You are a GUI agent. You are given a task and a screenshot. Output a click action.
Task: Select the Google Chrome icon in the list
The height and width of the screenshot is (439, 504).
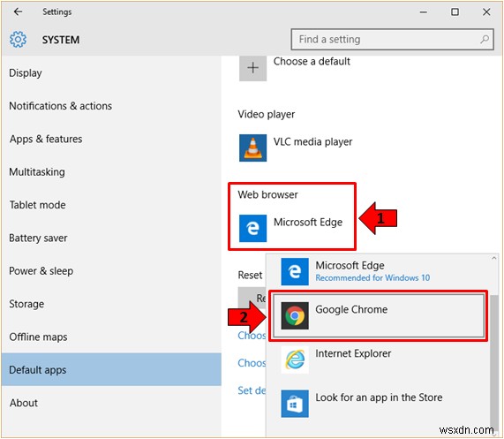click(295, 315)
